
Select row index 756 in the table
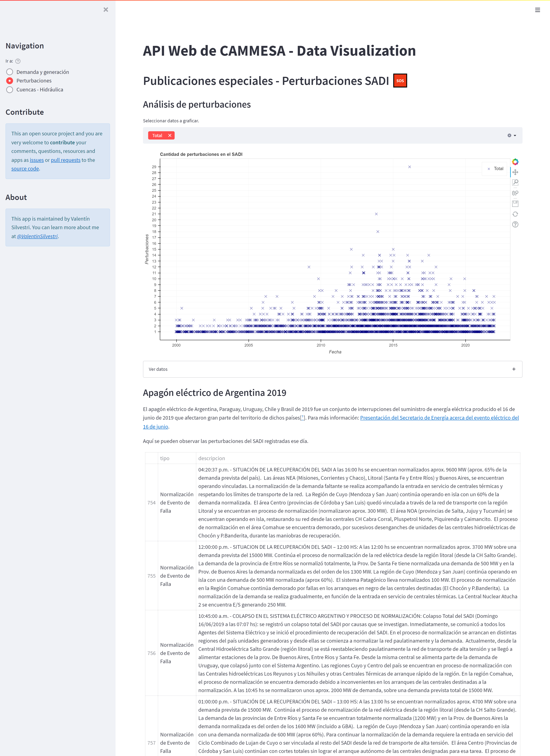click(x=151, y=653)
